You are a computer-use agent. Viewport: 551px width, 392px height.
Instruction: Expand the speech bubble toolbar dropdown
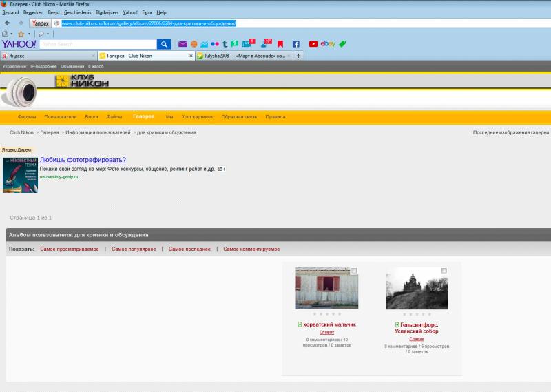[48, 34]
